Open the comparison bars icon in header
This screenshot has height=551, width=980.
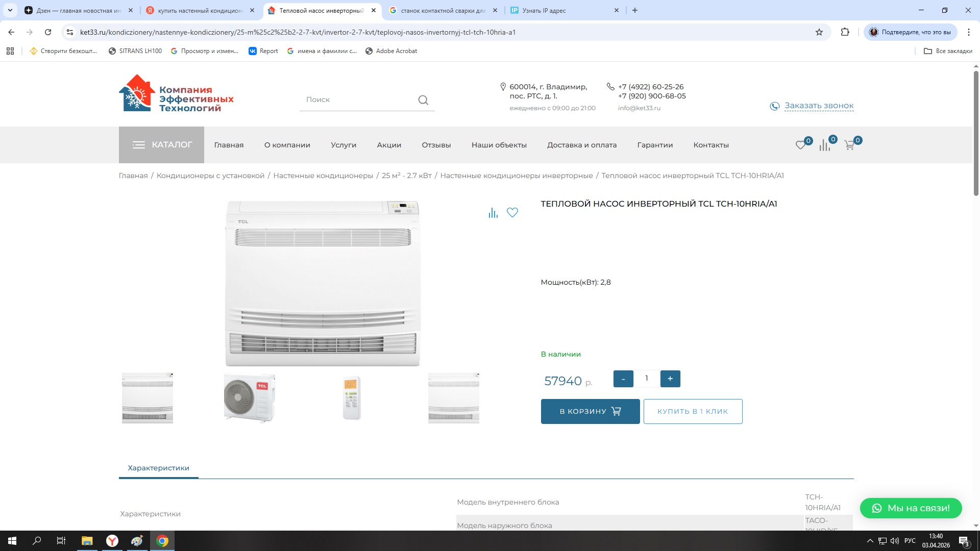(825, 145)
